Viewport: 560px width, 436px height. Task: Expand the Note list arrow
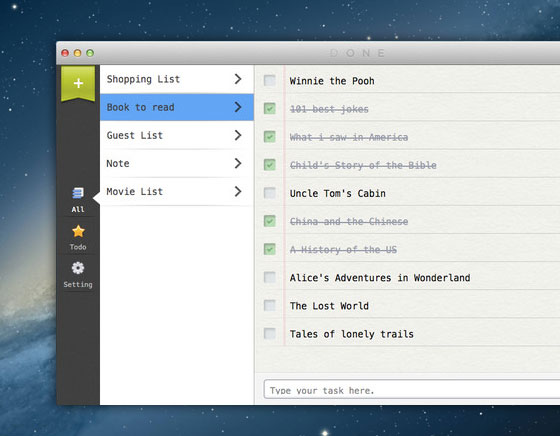[238, 163]
